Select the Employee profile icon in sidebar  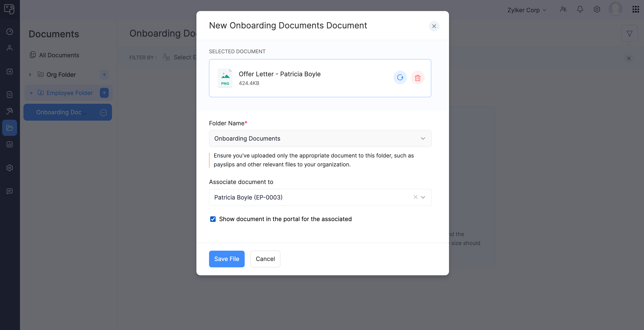click(x=10, y=48)
